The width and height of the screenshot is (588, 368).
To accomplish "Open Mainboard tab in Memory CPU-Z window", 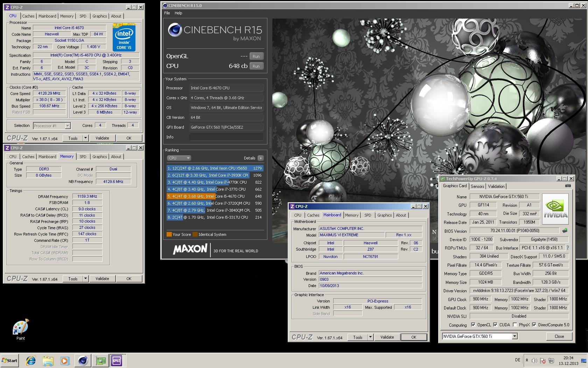I will [47, 157].
